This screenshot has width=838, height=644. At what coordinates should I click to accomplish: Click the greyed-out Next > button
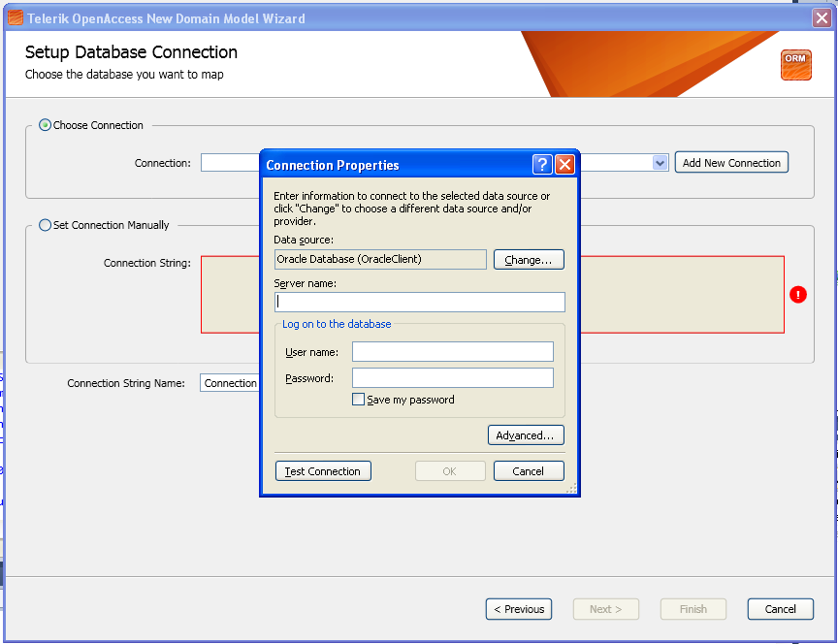(605, 609)
